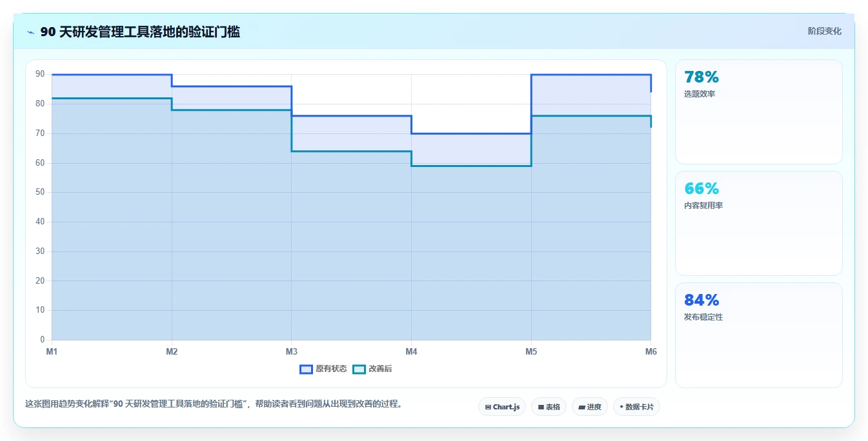Click the description text below the chart
Image resolution: width=868 pixels, height=441 pixels.
214,404
